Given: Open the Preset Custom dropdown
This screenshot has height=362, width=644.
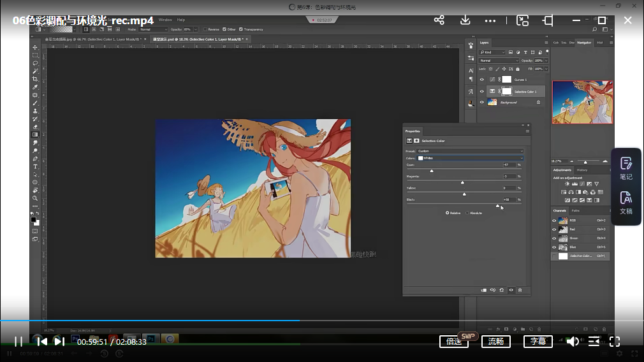Looking at the screenshot, I should click(470, 151).
